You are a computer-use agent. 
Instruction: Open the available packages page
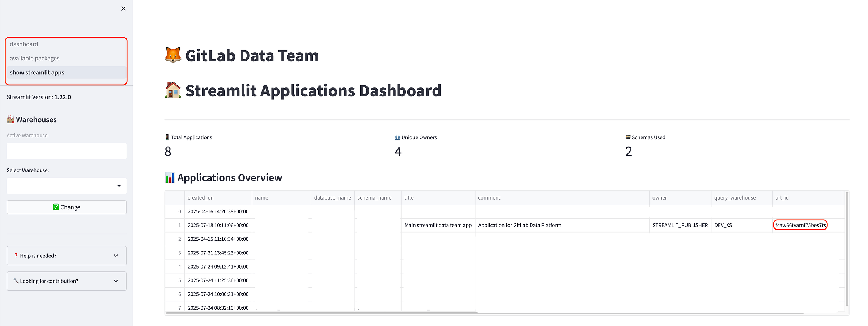tap(34, 58)
